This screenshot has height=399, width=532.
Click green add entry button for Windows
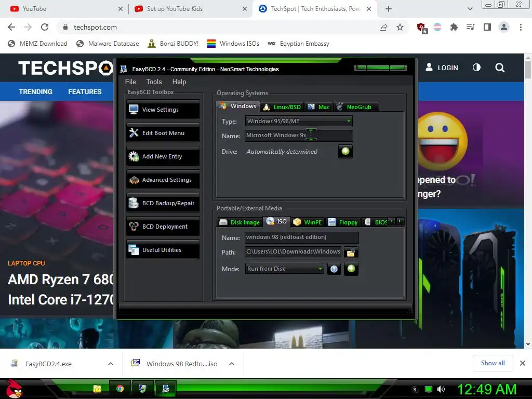pyautogui.click(x=345, y=151)
